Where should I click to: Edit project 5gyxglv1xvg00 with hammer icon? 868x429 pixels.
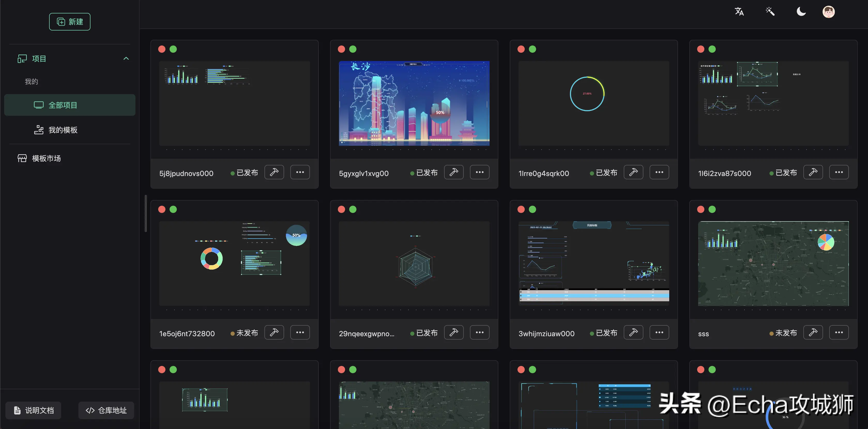point(454,172)
